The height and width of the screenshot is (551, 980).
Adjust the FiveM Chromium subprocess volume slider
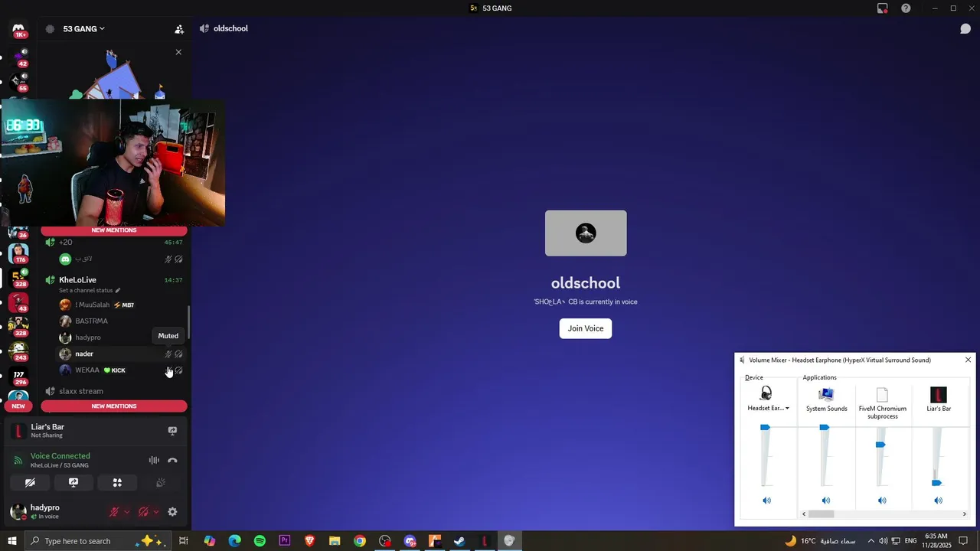[x=880, y=445]
